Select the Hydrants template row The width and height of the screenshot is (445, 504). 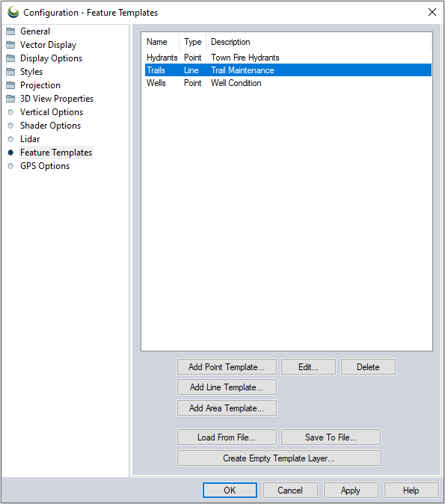point(288,58)
